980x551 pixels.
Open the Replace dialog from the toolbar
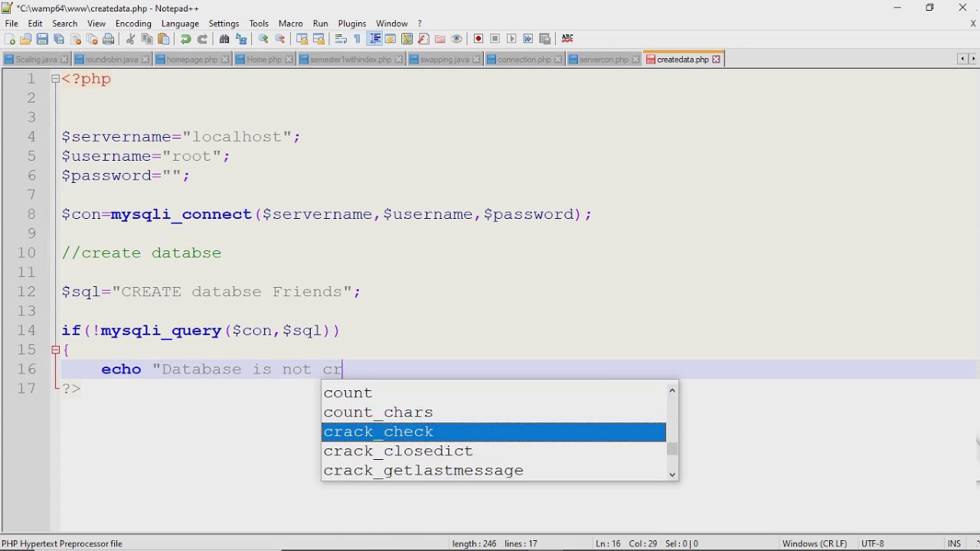click(241, 39)
